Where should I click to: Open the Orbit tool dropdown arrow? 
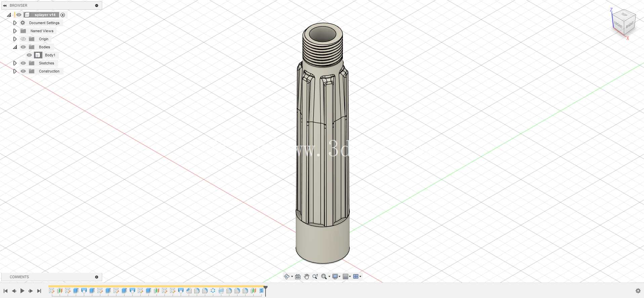pos(292,277)
